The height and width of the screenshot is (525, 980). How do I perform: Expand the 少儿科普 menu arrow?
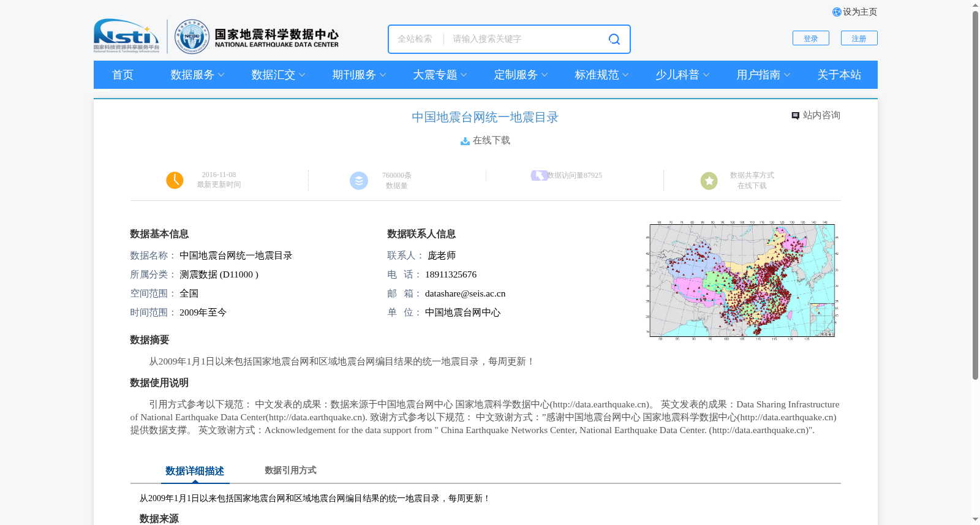706,75
